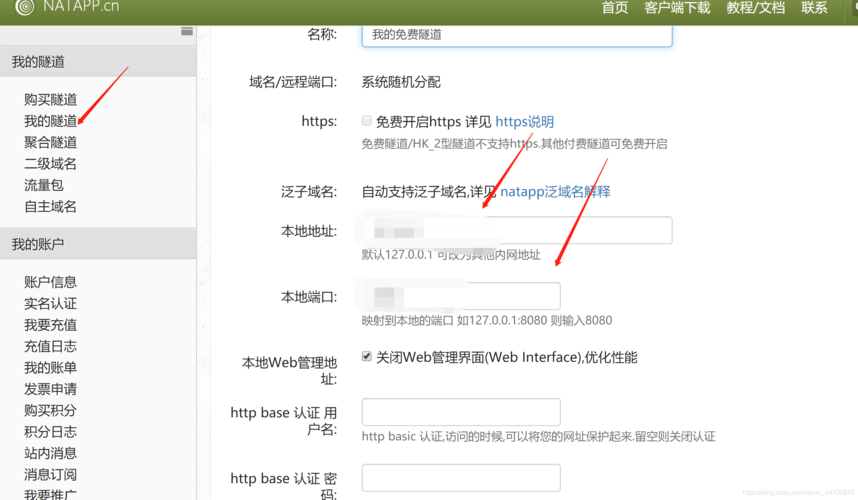Open 聚合隧道 in the sidebar
The image size is (858, 500).
(x=50, y=142)
